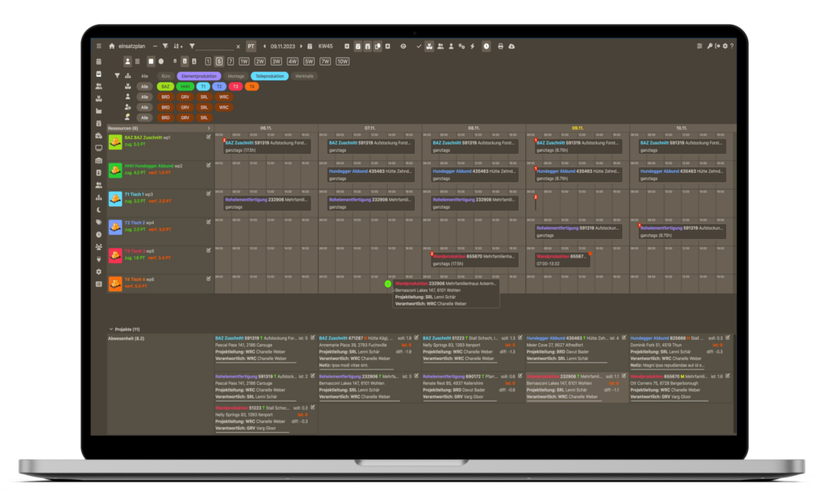Click the printer icon in toolbar
This screenshot has width=820, height=504.
point(500,46)
